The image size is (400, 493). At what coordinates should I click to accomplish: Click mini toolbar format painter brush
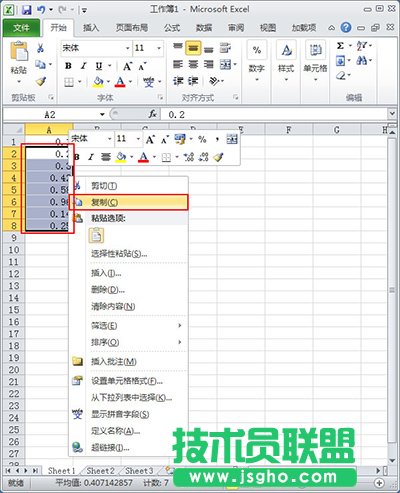pyautogui.click(x=219, y=157)
